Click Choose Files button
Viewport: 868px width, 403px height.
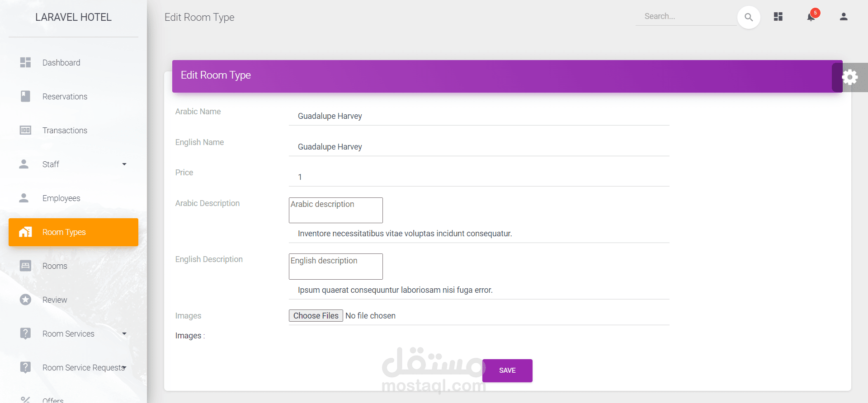pos(316,315)
